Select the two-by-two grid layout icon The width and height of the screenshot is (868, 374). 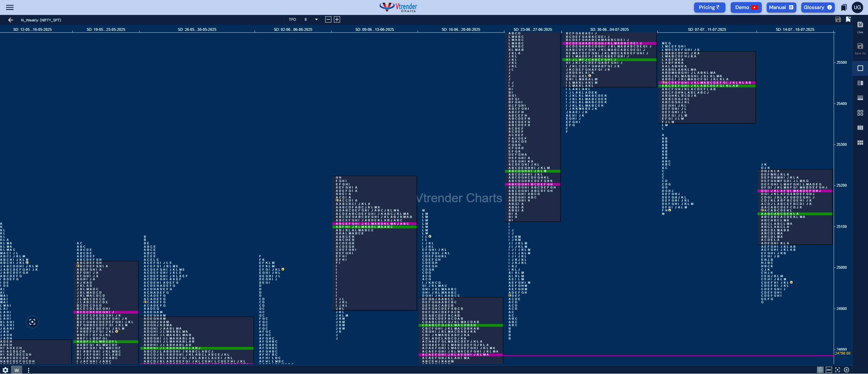click(x=860, y=113)
